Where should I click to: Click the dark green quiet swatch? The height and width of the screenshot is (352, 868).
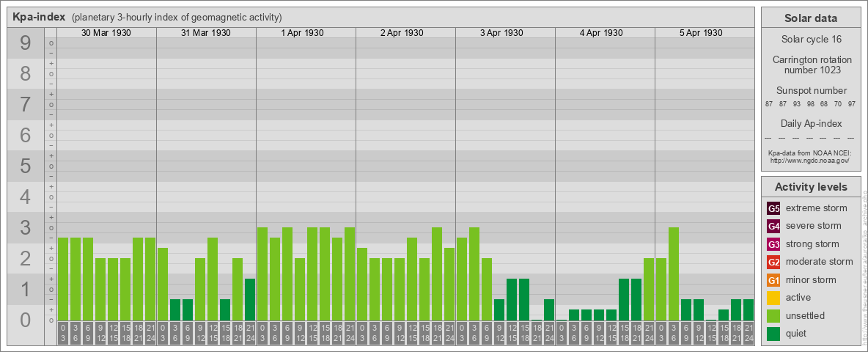[773, 334]
